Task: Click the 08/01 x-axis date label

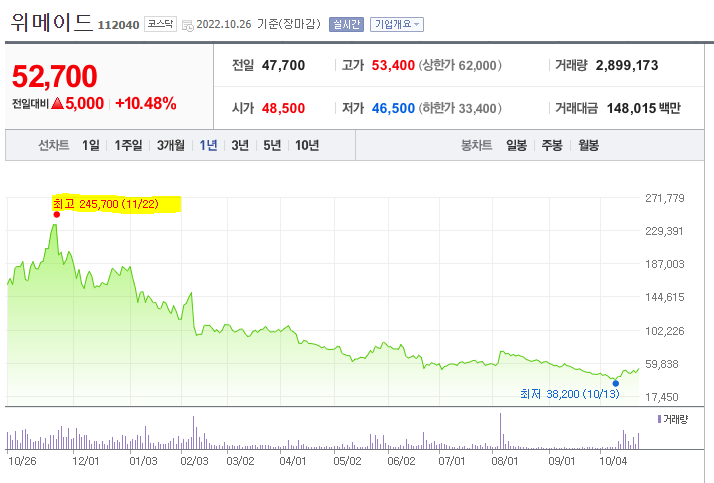Action: click(505, 461)
